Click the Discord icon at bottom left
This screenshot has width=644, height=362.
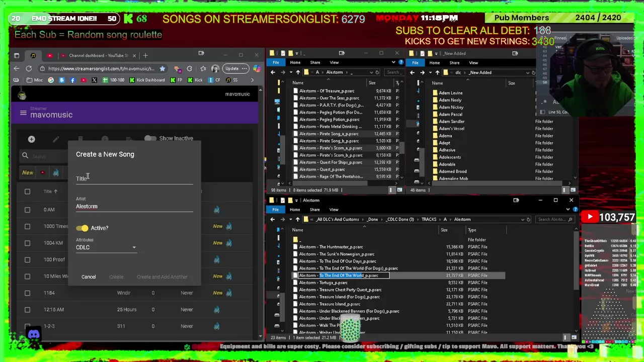[34, 334]
